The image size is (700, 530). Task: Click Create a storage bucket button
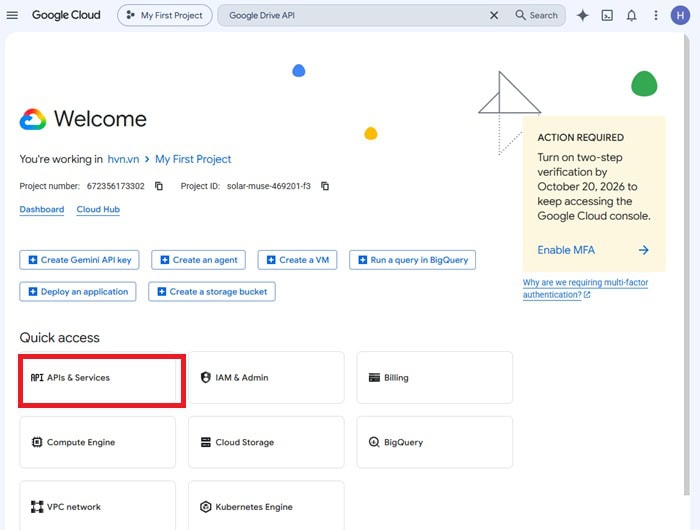click(212, 292)
